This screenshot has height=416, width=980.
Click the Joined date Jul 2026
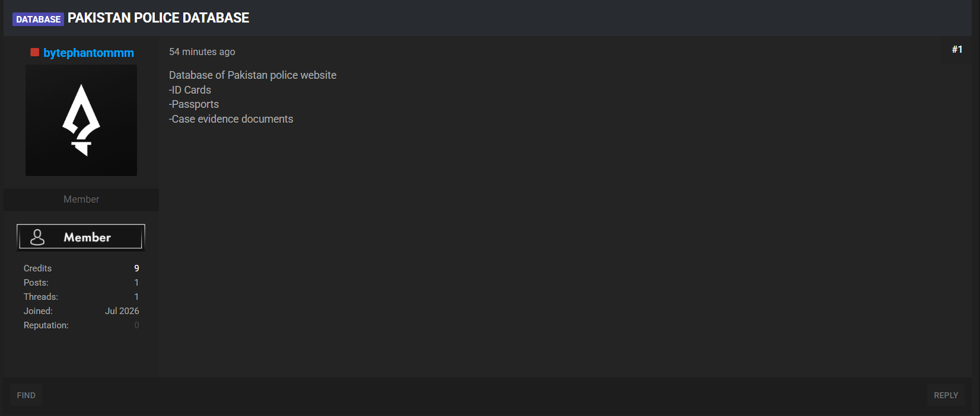pyautogui.click(x=122, y=311)
